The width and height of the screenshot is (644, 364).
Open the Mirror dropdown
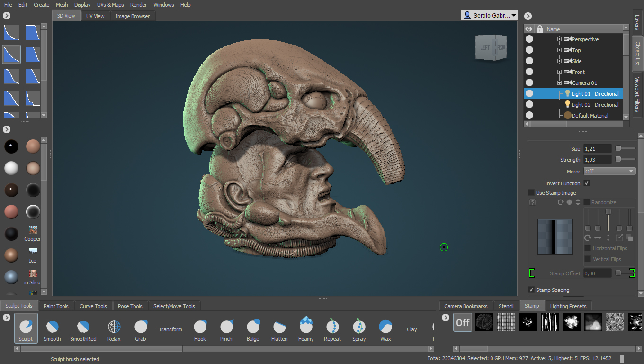609,171
